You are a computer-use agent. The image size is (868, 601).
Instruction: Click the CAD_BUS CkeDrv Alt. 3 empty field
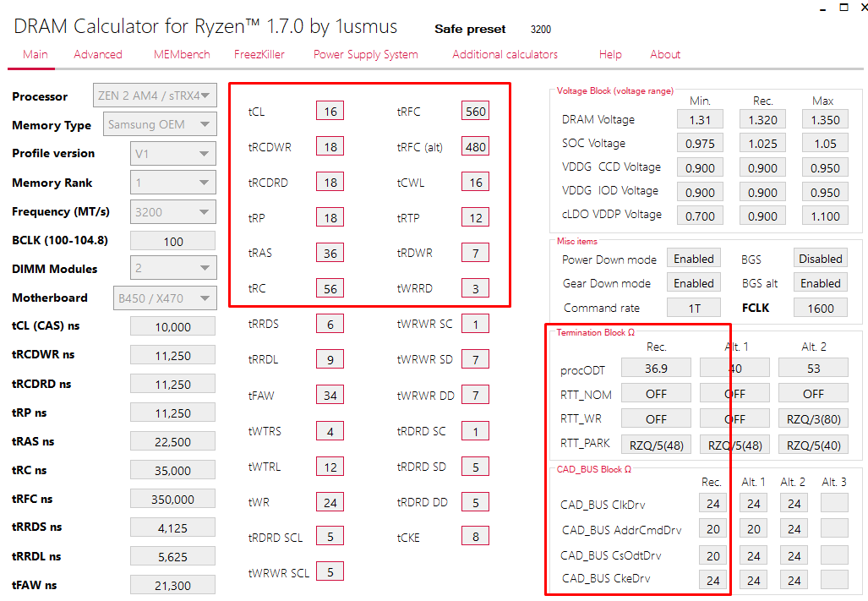coord(834,579)
